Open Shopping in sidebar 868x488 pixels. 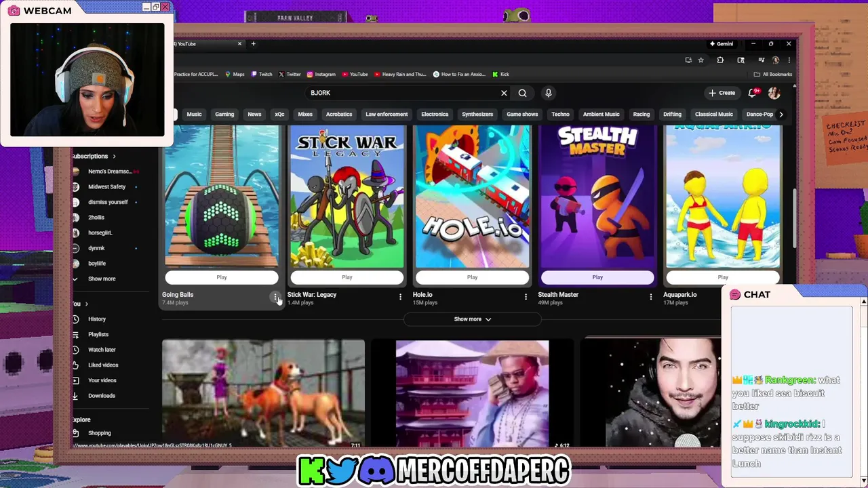(99, 433)
